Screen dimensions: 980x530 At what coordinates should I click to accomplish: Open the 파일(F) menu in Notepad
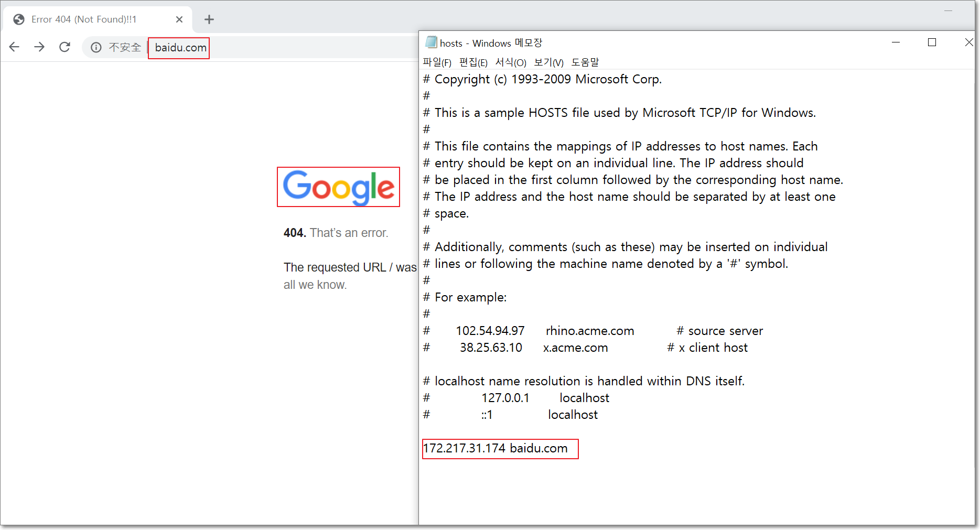pyautogui.click(x=437, y=62)
